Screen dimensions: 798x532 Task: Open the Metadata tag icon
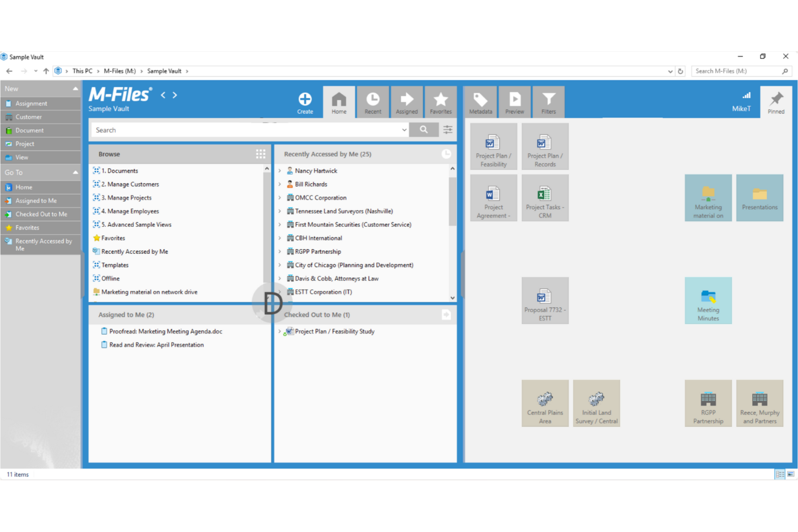pos(480,99)
